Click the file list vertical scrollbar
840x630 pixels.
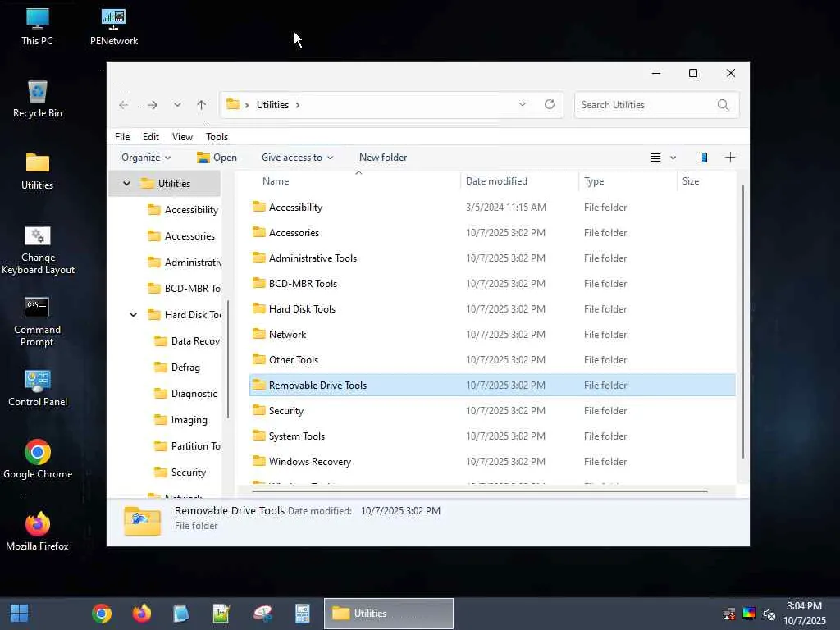tap(743, 322)
